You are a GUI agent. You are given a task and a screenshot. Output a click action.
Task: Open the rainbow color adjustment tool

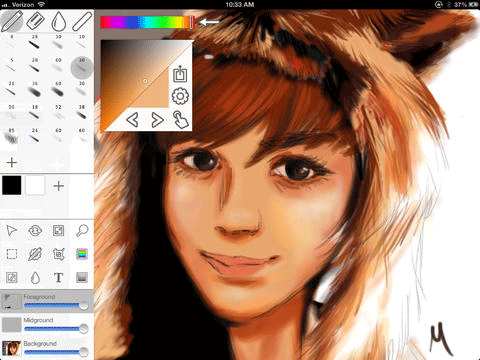coord(82,254)
